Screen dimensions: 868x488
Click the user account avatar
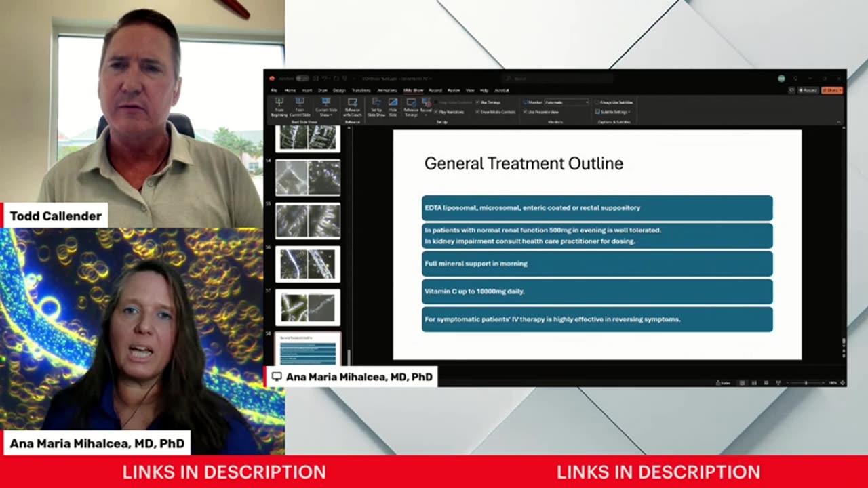(x=781, y=79)
